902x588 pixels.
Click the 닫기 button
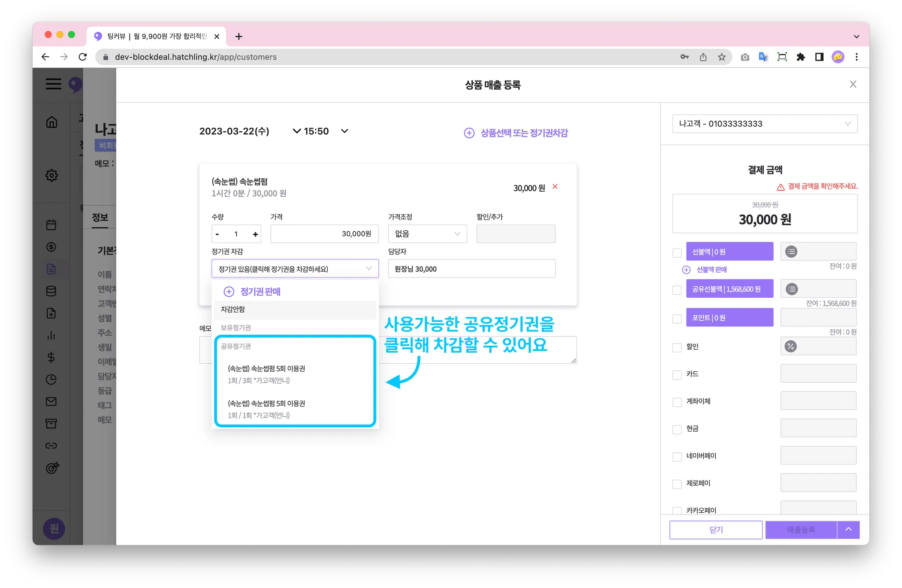point(716,530)
